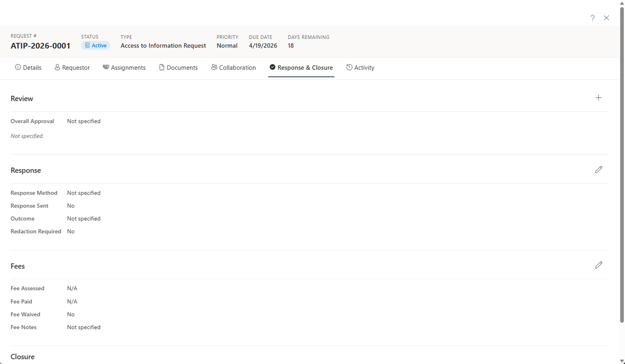The image size is (625, 364).
Task: Click the scroll down arrow
Action: 622,361
